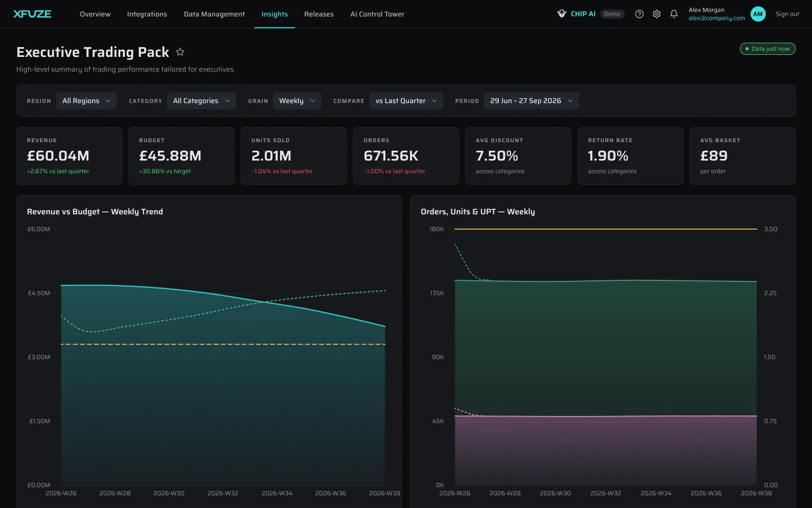Click yellow dashed budget line in Revenue chart
The image size is (812, 508).
[x=223, y=344]
